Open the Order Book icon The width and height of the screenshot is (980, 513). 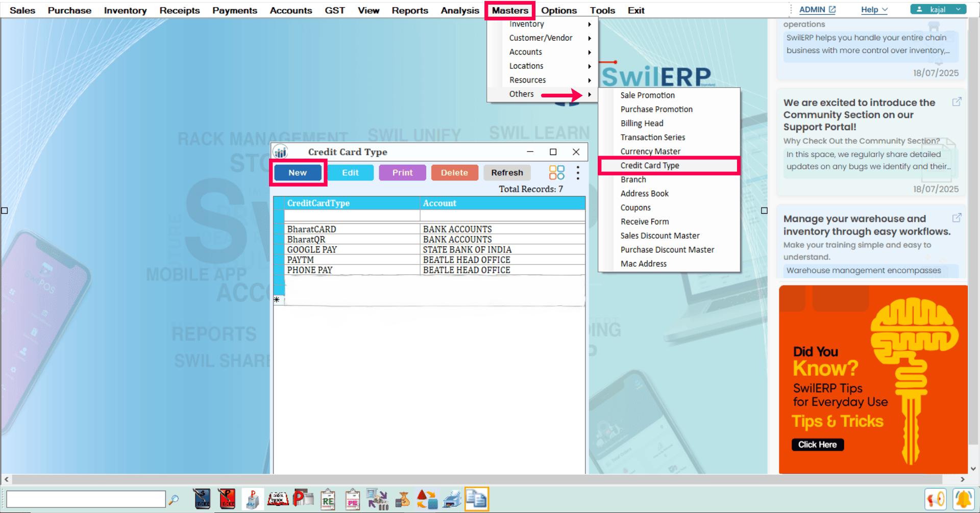(278, 499)
